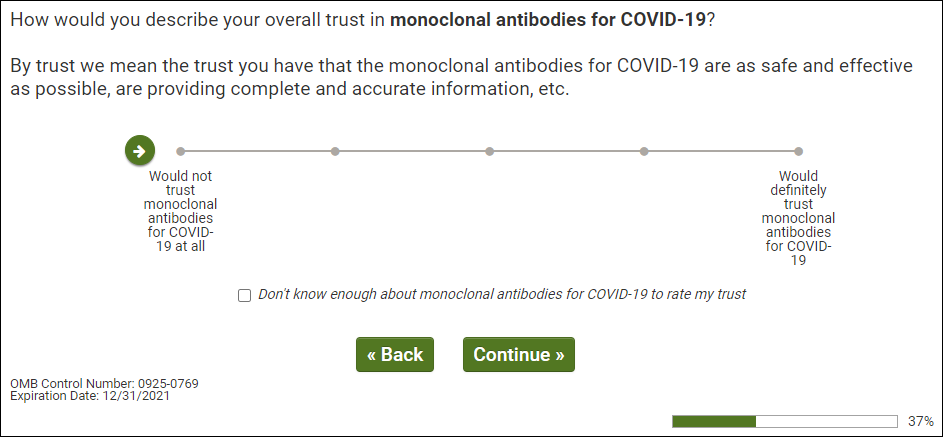Click the green filled part of progress bar
Screen dimensions: 943x437
[714, 421]
